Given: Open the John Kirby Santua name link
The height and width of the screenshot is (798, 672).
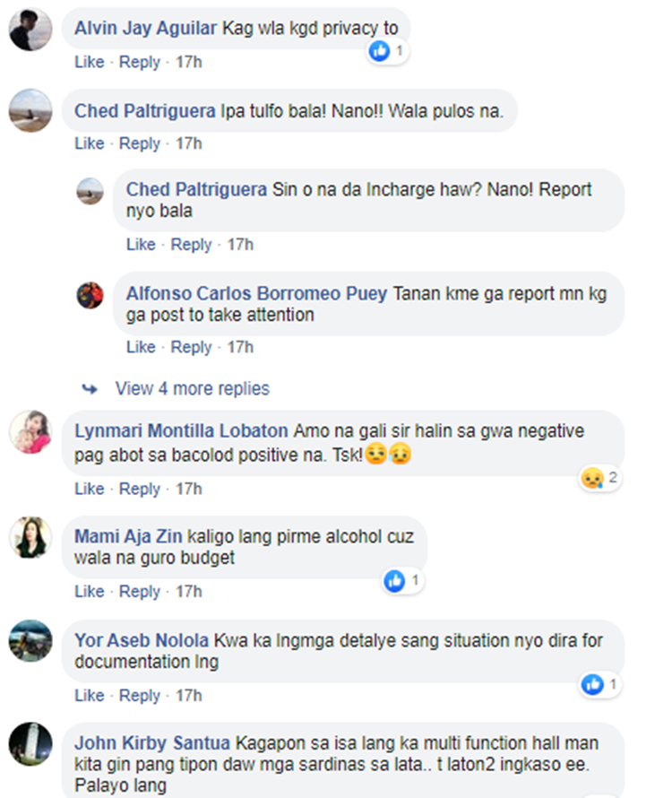Looking at the screenshot, I should 152,743.
